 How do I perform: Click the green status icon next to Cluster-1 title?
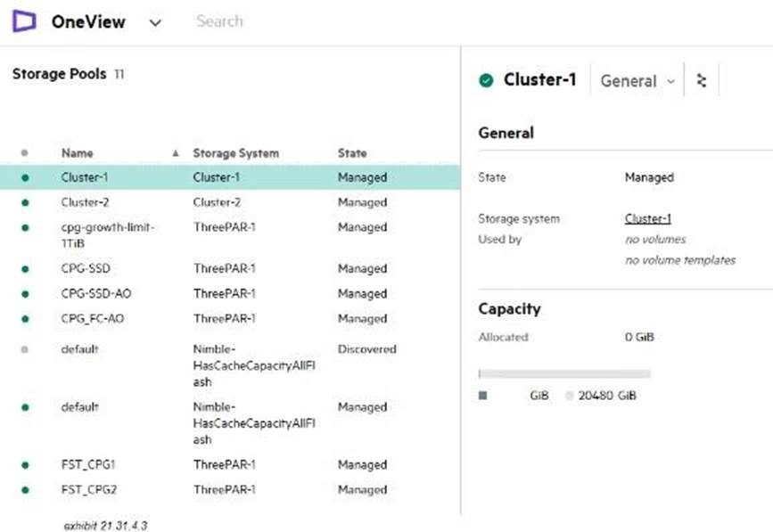coord(486,80)
